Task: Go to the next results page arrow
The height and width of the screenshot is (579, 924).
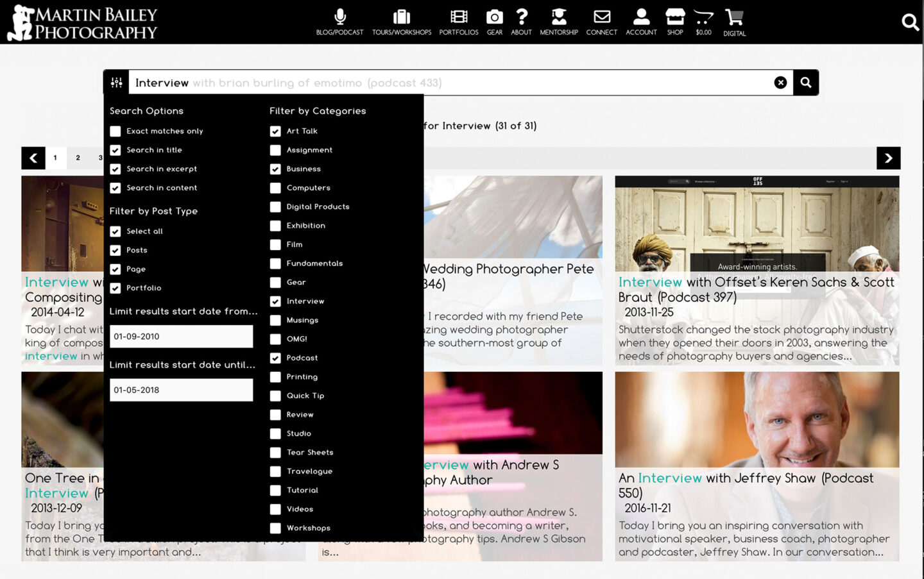Action: (x=888, y=158)
